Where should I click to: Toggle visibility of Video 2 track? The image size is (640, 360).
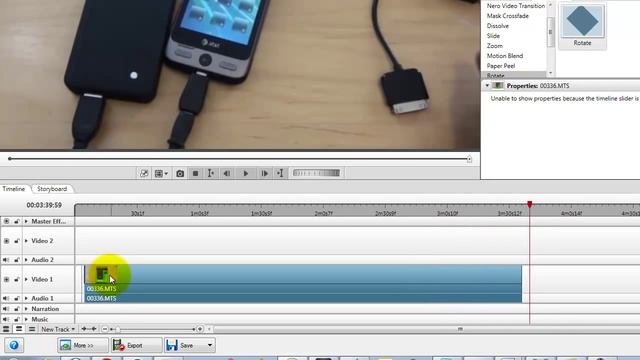(x=6, y=241)
